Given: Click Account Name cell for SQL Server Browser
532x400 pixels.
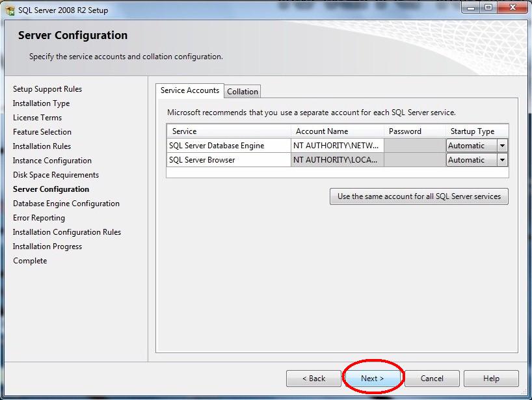Looking at the screenshot, I should pos(338,160).
